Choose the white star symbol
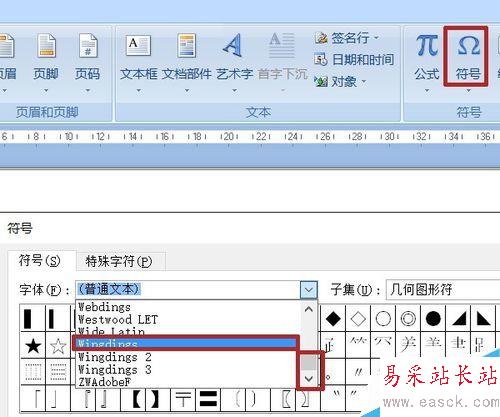Viewport: 500px width, 417px height. pos(58,346)
